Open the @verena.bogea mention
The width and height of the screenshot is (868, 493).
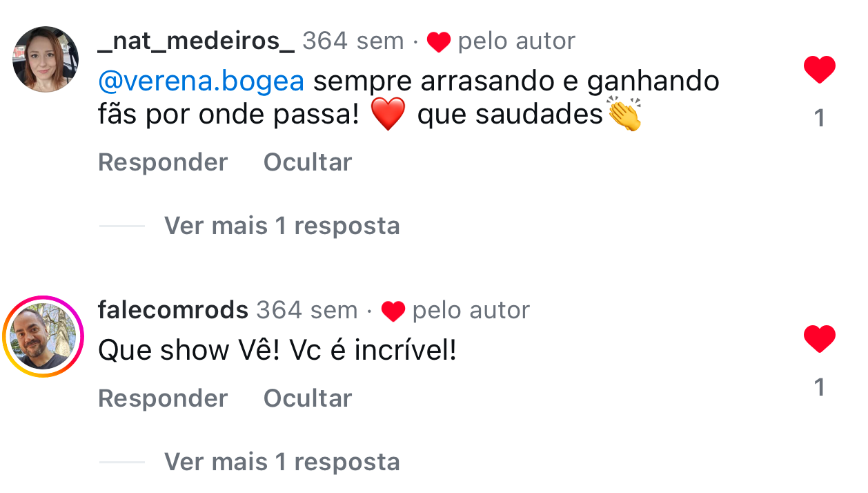[x=201, y=82]
